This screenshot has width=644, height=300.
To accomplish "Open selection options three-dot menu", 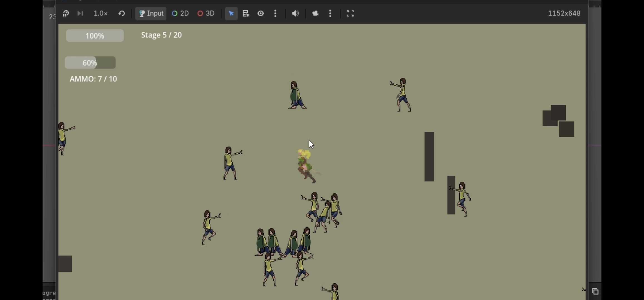I will click(x=275, y=13).
